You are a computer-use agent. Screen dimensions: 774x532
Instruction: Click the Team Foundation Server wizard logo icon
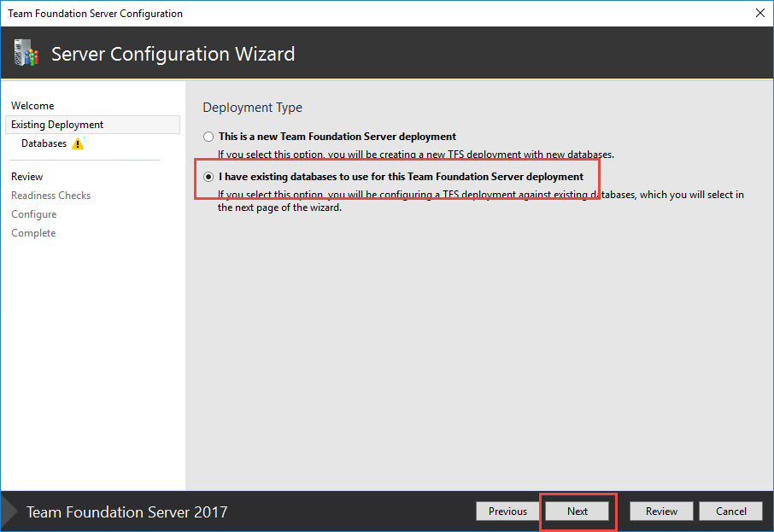(26, 53)
